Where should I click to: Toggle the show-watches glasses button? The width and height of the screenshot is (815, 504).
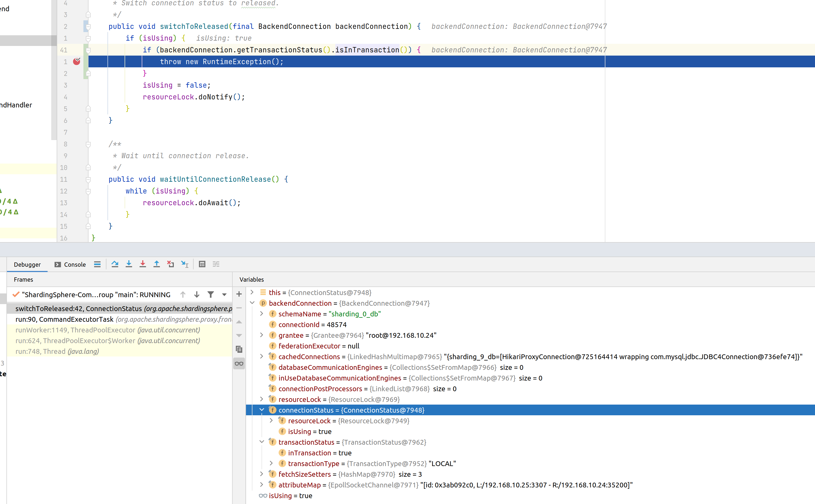(x=239, y=364)
